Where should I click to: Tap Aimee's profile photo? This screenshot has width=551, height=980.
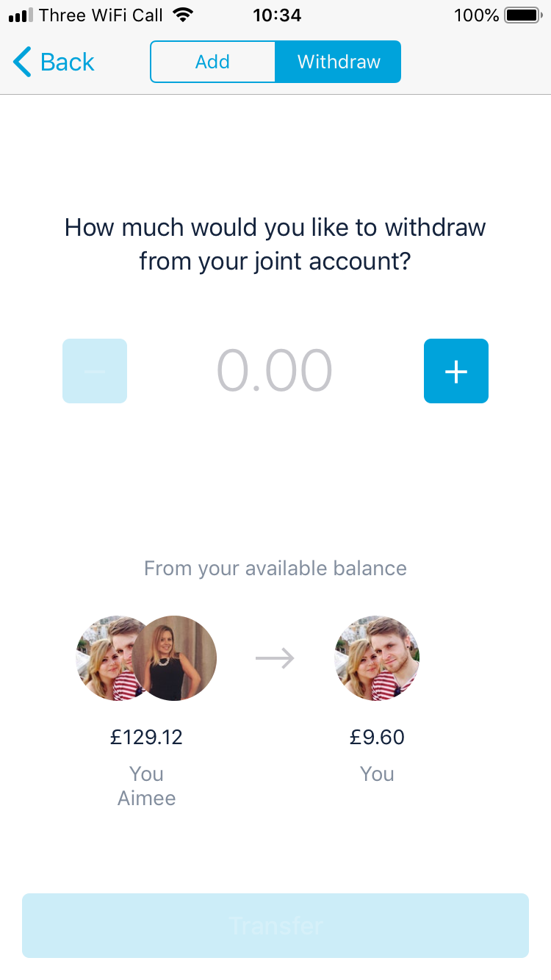[174, 658]
